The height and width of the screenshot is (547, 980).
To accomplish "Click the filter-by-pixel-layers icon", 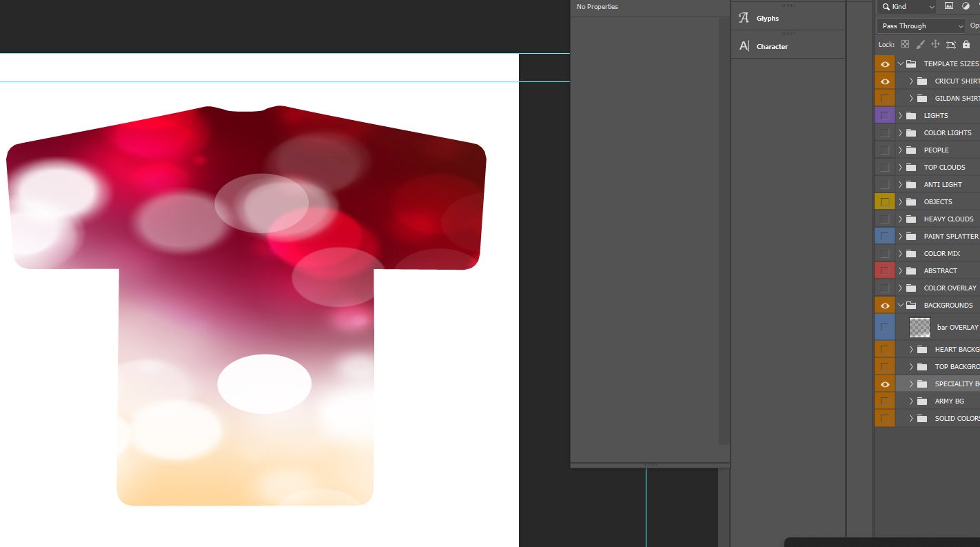I will [x=950, y=6].
